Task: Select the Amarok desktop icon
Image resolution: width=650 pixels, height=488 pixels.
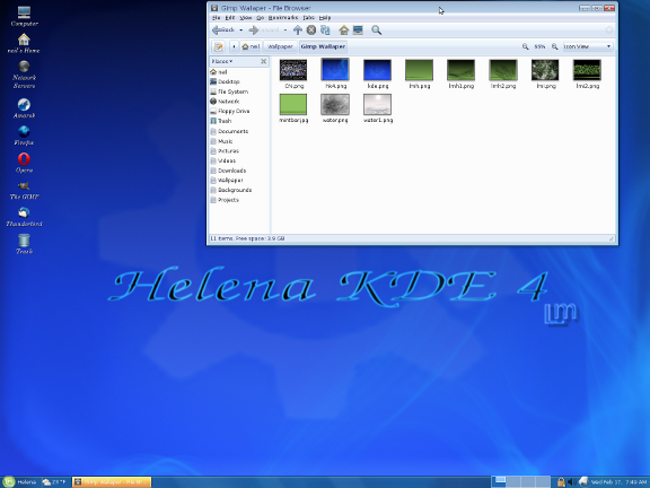Action: tap(24, 108)
